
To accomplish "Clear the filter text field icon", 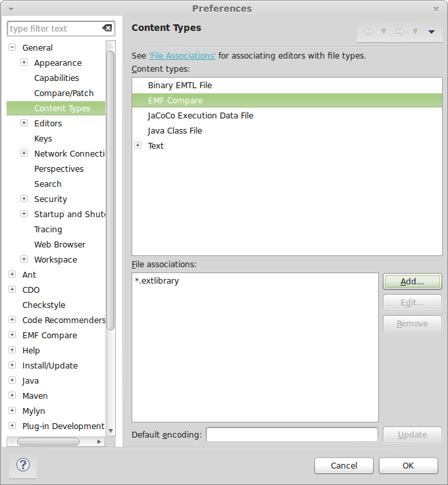I will pos(107,28).
